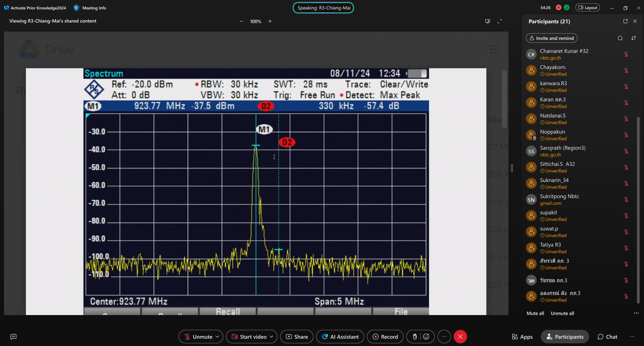The image size is (644, 346).
Task: Mute all participants
Action: click(535, 313)
